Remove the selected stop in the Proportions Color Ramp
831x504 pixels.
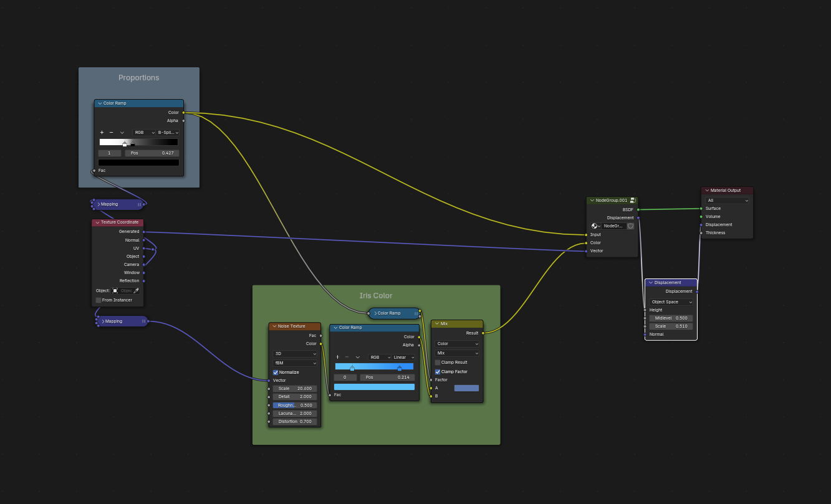112,132
